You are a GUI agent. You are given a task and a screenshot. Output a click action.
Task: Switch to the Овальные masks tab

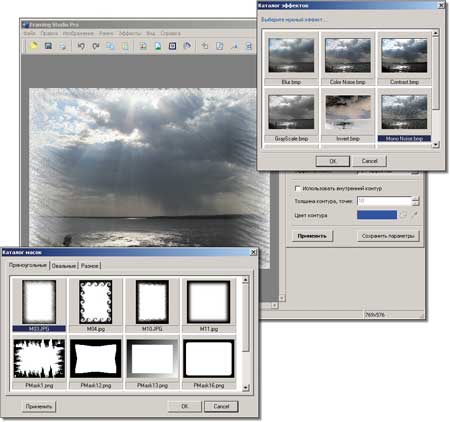pos(64,266)
